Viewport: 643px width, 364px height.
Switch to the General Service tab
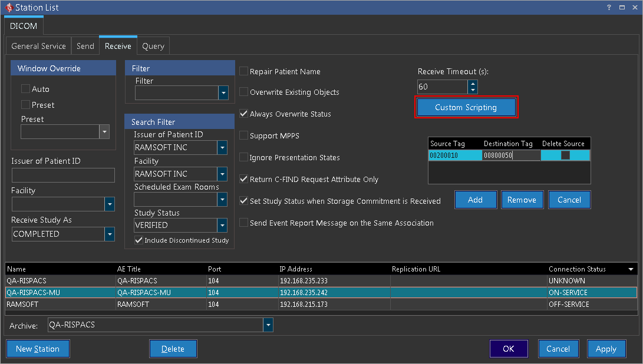38,46
